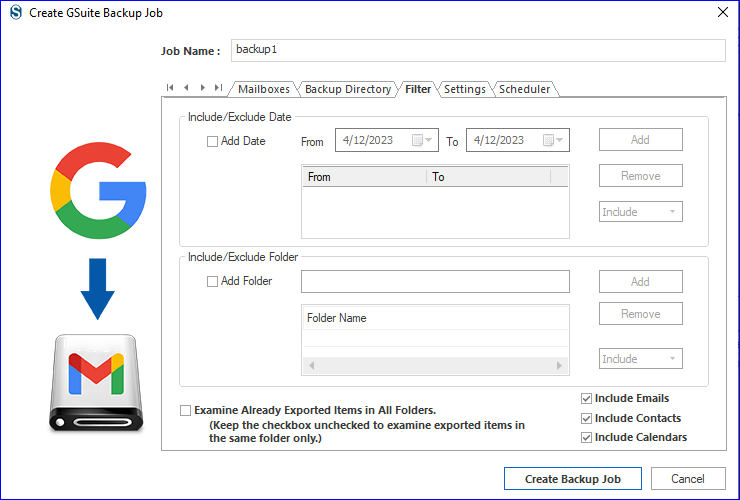Enable the Add Folder checkbox
This screenshot has width=740, height=500.
click(x=212, y=281)
